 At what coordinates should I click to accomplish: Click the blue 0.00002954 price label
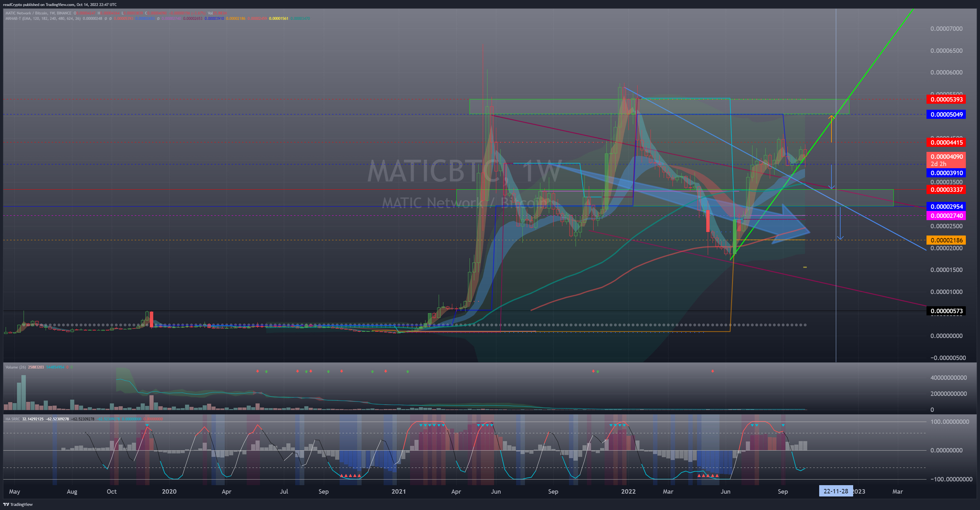pyautogui.click(x=947, y=207)
